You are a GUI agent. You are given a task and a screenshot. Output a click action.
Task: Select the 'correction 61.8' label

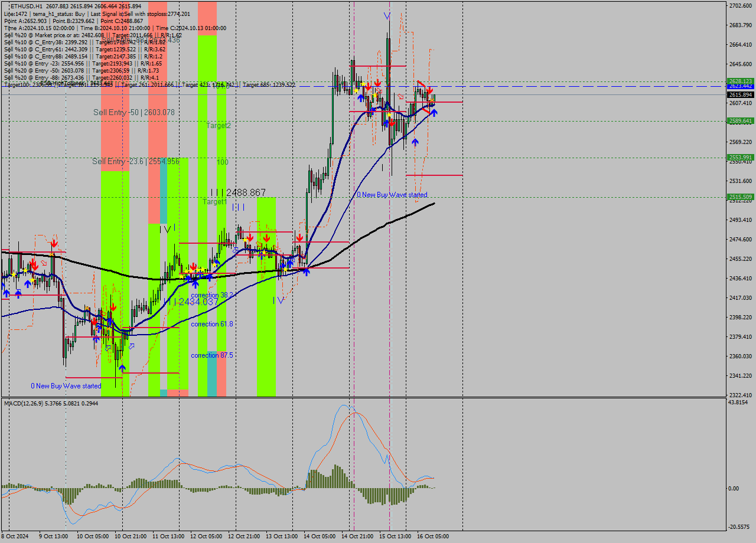(x=212, y=324)
